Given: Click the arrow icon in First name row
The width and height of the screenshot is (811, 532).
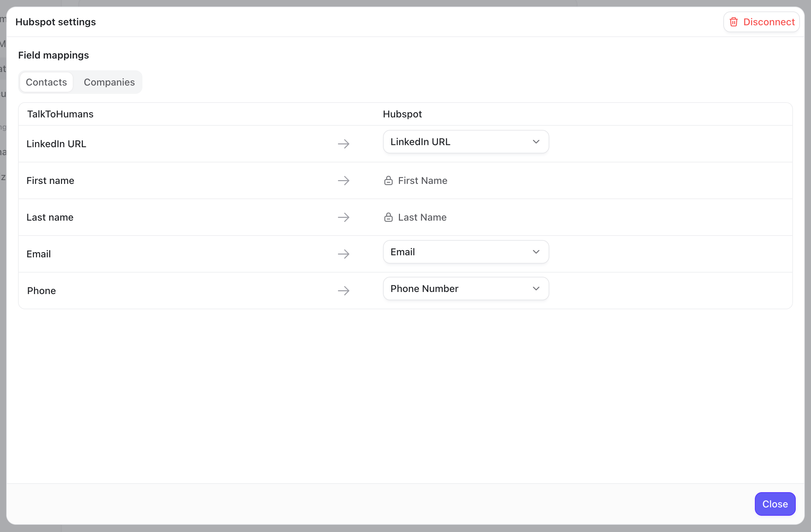Looking at the screenshot, I should pos(343,180).
